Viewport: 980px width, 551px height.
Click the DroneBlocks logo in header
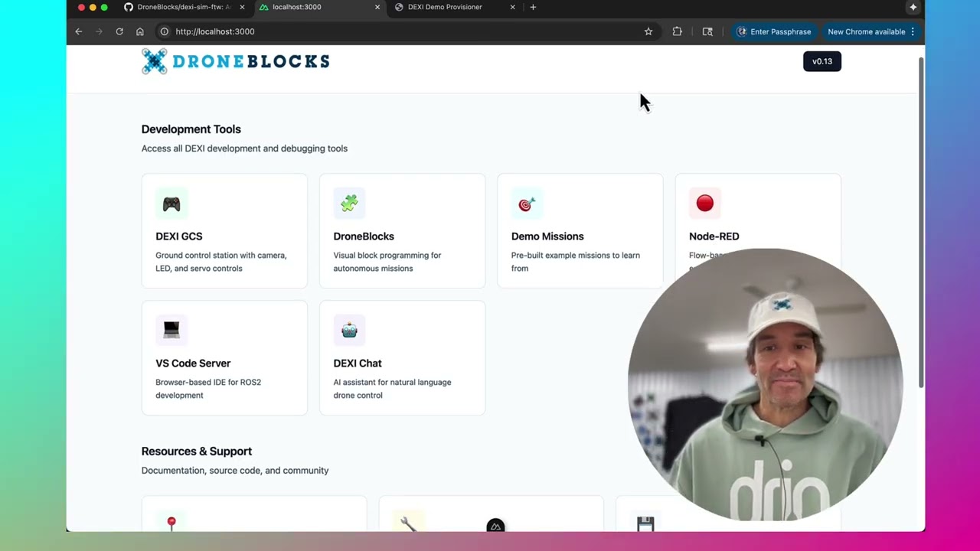(236, 61)
